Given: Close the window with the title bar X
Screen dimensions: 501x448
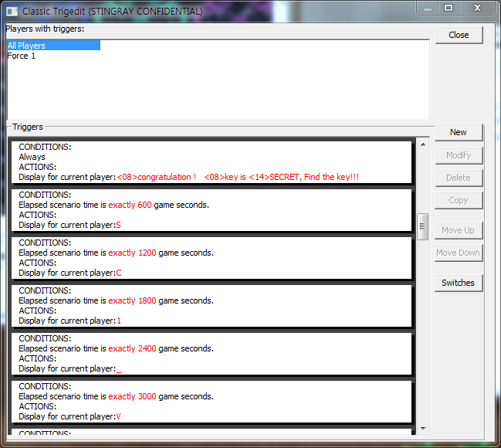Looking at the screenshot, I should coord(477,8).
